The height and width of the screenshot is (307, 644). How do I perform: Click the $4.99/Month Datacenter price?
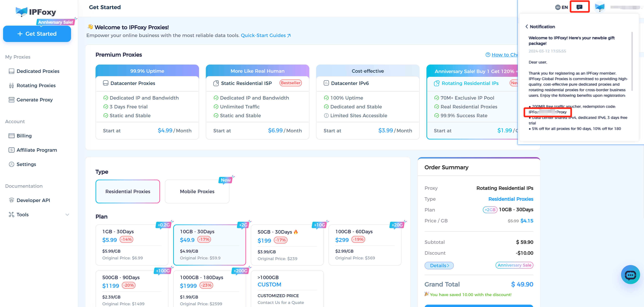coord(175,130)
